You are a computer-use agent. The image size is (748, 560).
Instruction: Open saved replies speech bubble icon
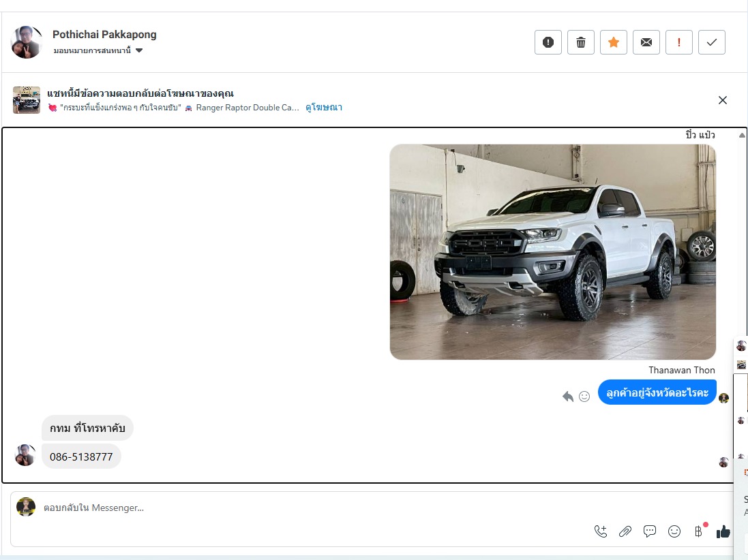click(650, 531)
